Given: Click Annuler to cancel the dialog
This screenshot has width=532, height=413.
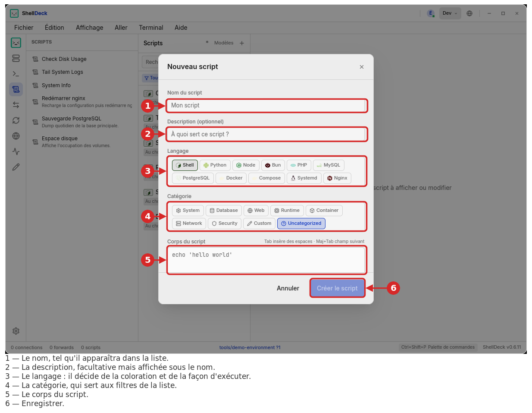Looking at the screenshot, I should (x=288, y=288).
